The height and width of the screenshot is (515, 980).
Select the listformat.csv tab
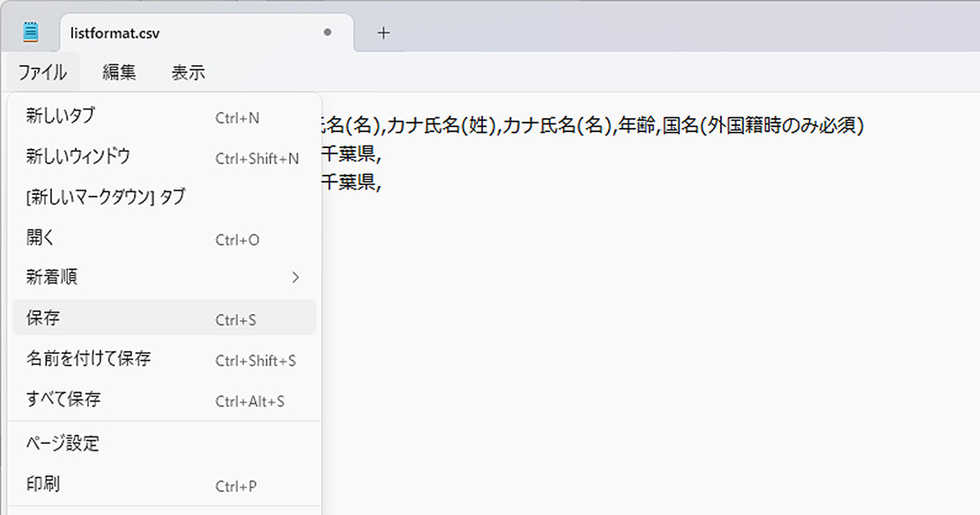coord(176,33)
